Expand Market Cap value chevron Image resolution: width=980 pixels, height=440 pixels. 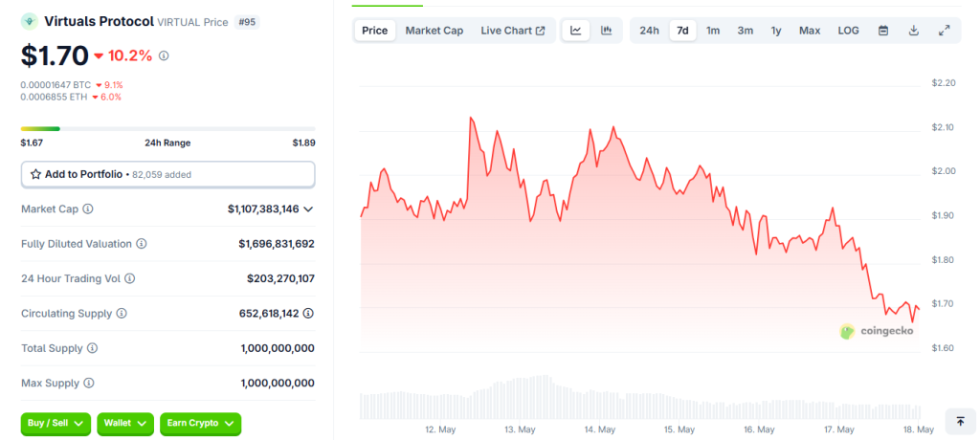[x=308, y=209]
